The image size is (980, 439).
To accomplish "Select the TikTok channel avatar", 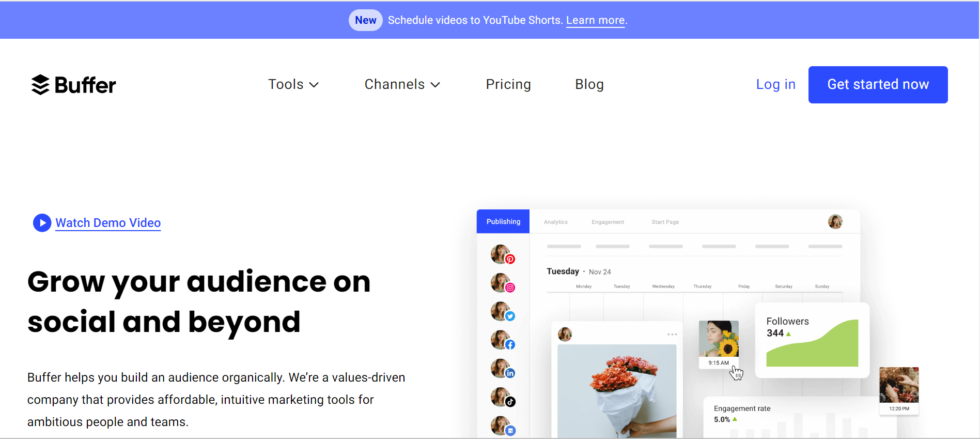I will (x=502, y=397).
